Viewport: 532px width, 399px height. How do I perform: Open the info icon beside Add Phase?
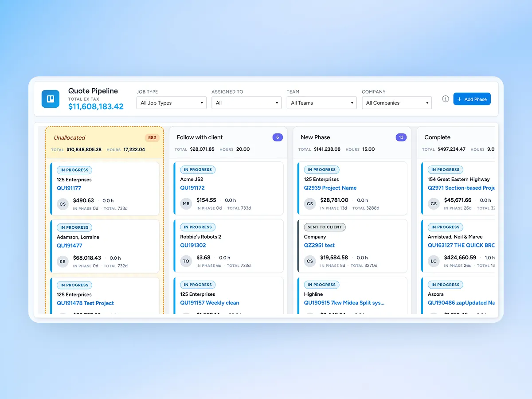tap(446, 99)
